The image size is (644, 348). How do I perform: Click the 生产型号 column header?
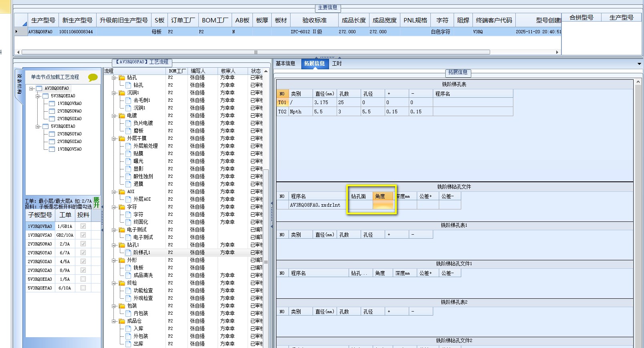[x=43, y=20]
